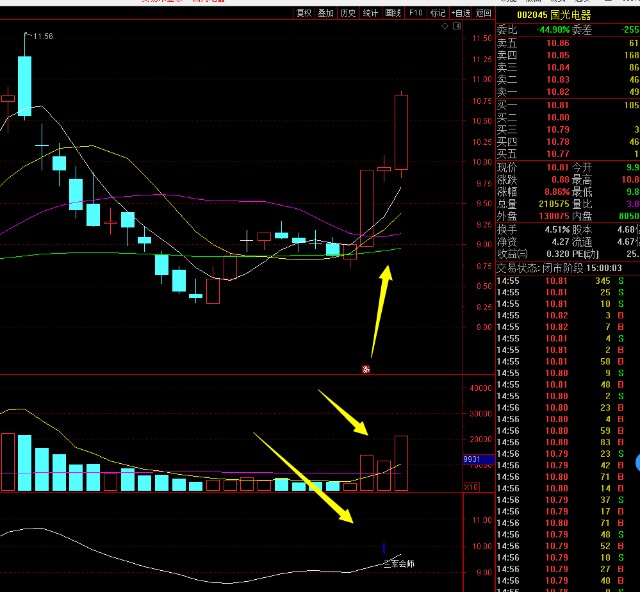
Task: Click the 叠加 overlay button
Action: (326, 13)
